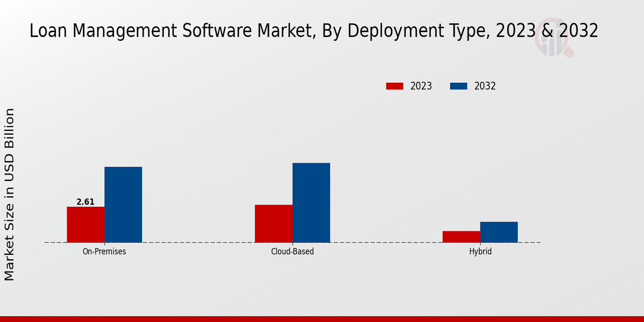644x322 pixels.
Task: Click the chart title text
Action: tap(313, 31)
